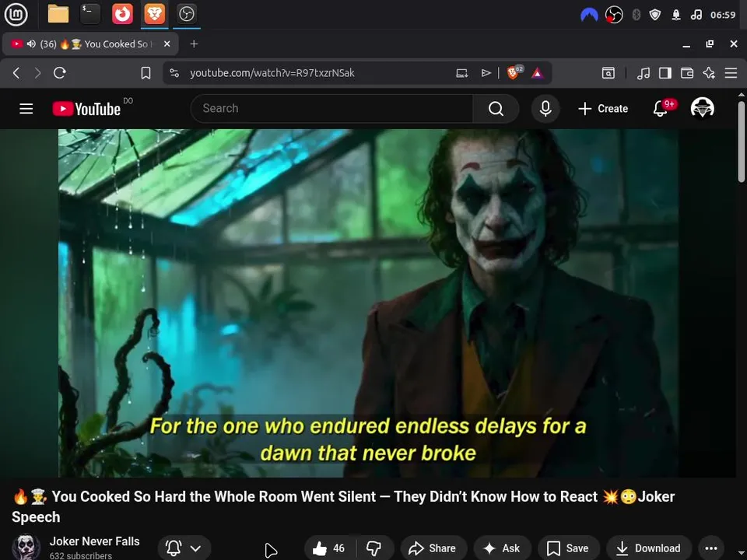Viewport: 747px width, 560px height.
Task: Click the OBS recording tray icon
Action: click(x=614, y=15)
